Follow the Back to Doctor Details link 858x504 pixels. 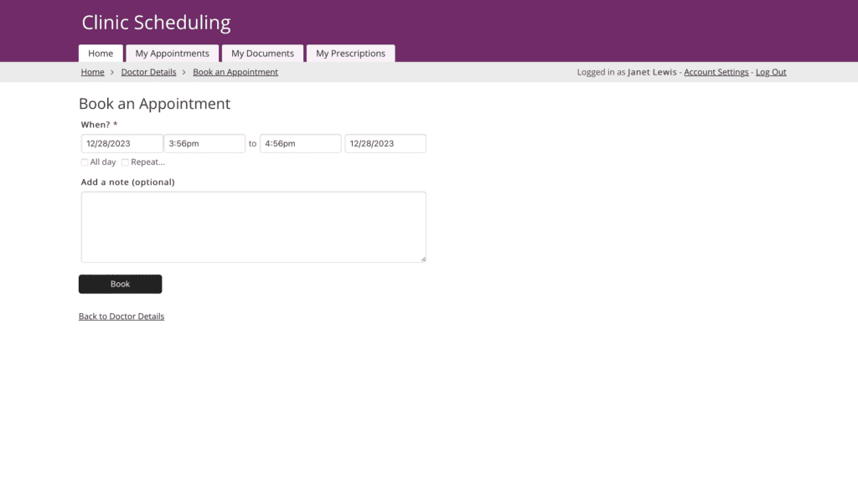121,316
